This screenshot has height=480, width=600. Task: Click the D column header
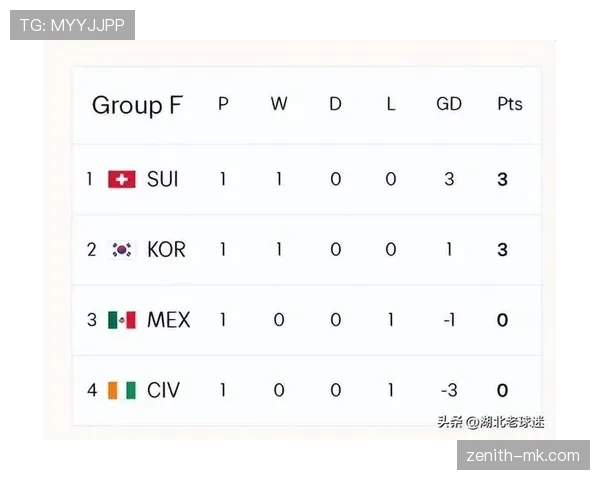pyautogui.click(x=335, y=104)
